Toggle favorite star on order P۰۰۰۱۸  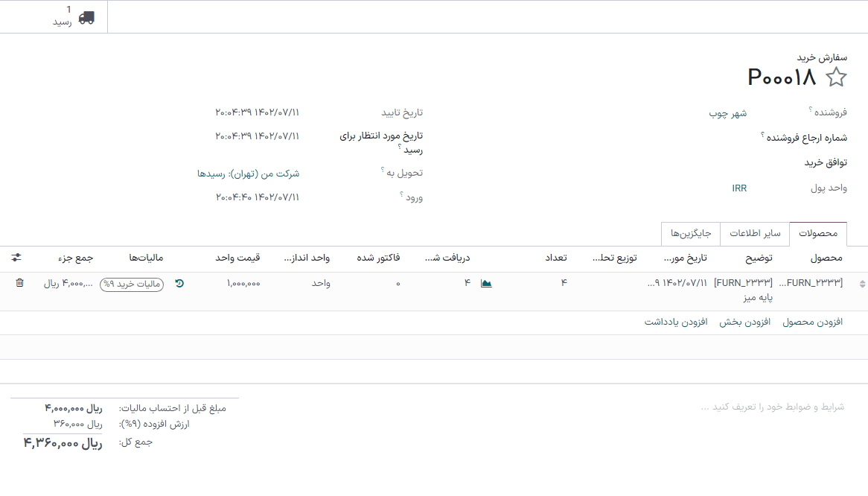click(837, 76)
